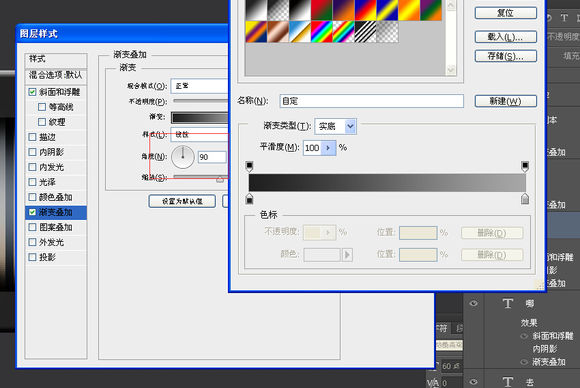Screen dimensions: 580x388
Task: Uncheck the 斜面和浮雕 checkbox
Action: [32, 92]
